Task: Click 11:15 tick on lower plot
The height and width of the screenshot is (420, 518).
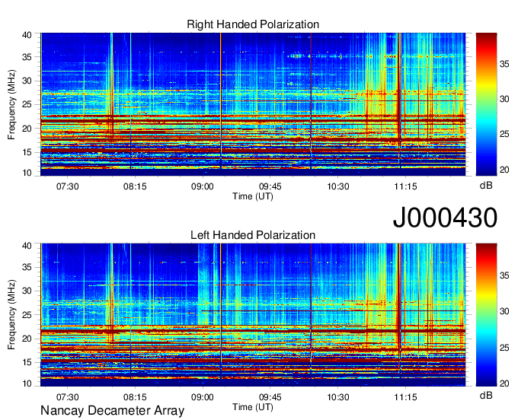Action: (x=405, y=397)
